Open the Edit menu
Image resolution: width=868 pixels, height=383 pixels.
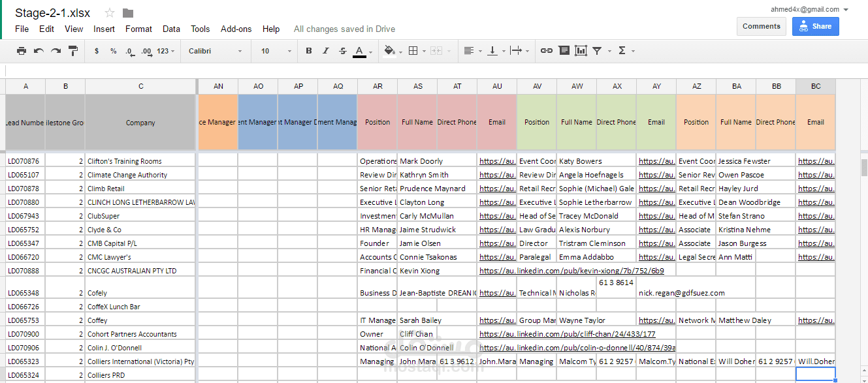(46, 29)
